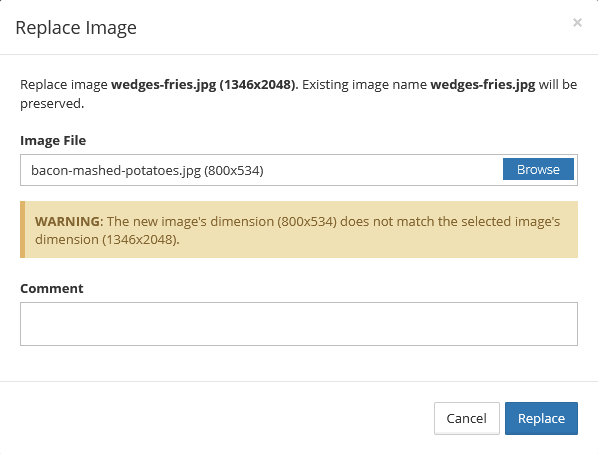Click the second bold wedges-fries.jpg name
This screenshot has width=598, height=454.
pos(482,84)
